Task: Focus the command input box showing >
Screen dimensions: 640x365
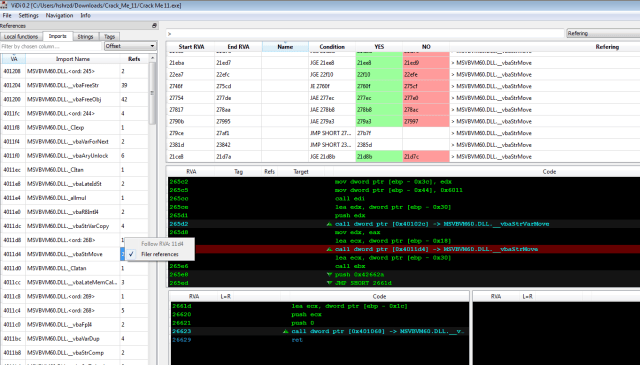Action: tap(365, 33)
